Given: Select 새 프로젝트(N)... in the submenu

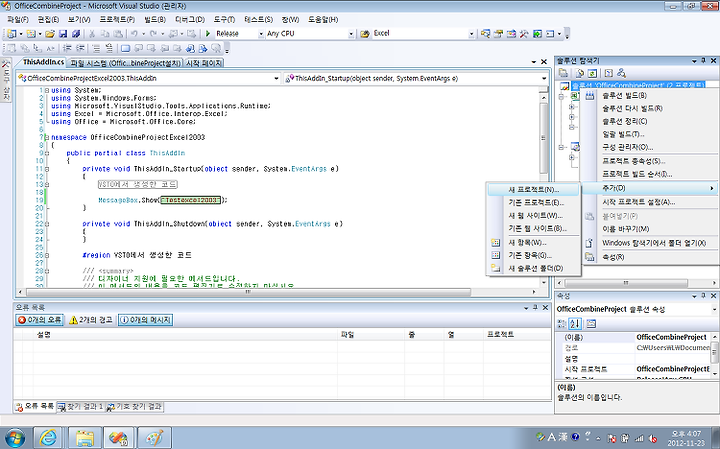Looking at the screenshot, I should click(534, 190).
